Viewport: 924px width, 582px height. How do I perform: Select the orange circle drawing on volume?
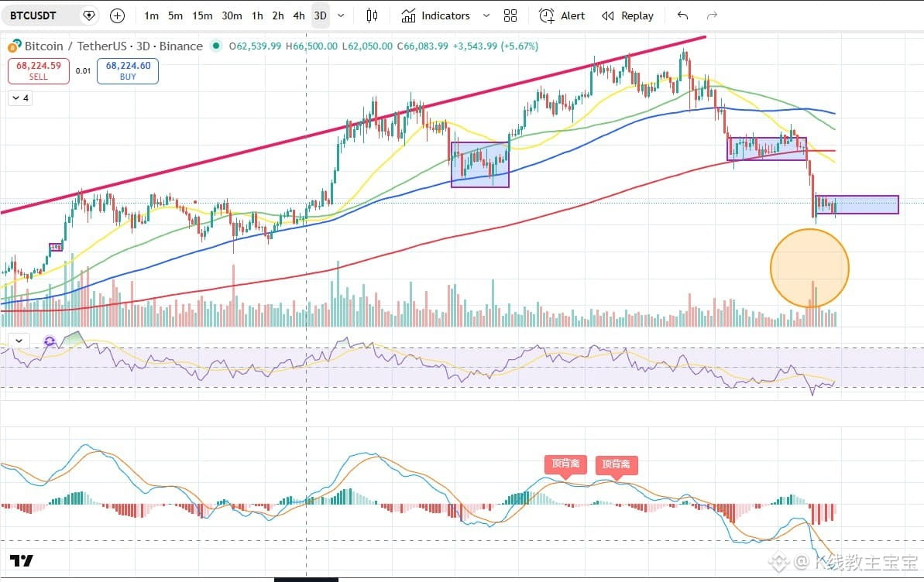(809, 268)
